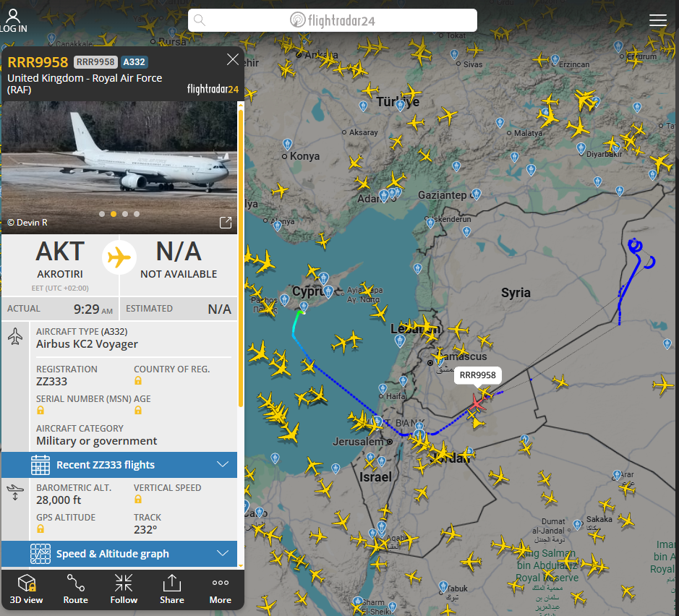Viewport: 679px width, 616px height.
Task: Expand Recent ZZ333 flights section
Action: click(119, 464)
